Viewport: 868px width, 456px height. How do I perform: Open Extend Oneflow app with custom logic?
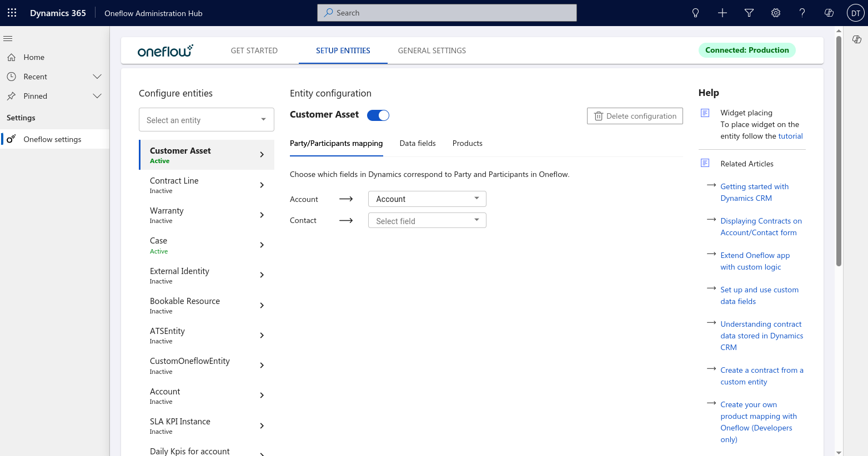click(x=755, y=261)
